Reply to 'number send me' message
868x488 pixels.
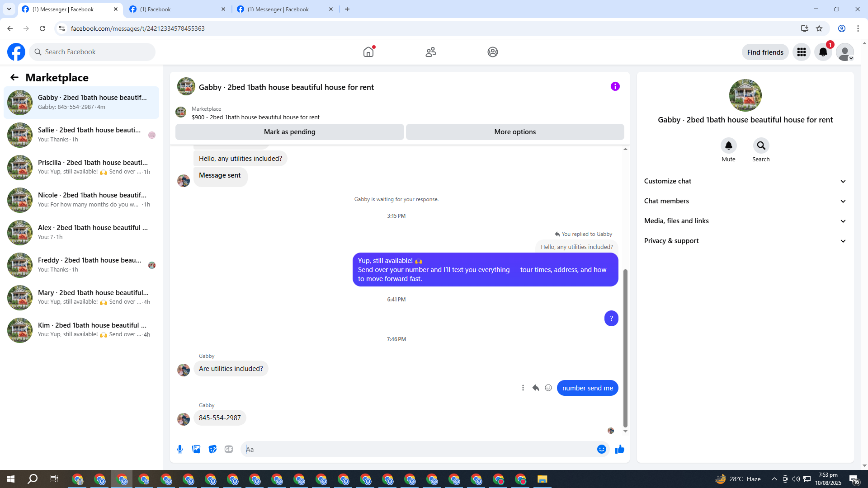[x=536, y=388]
